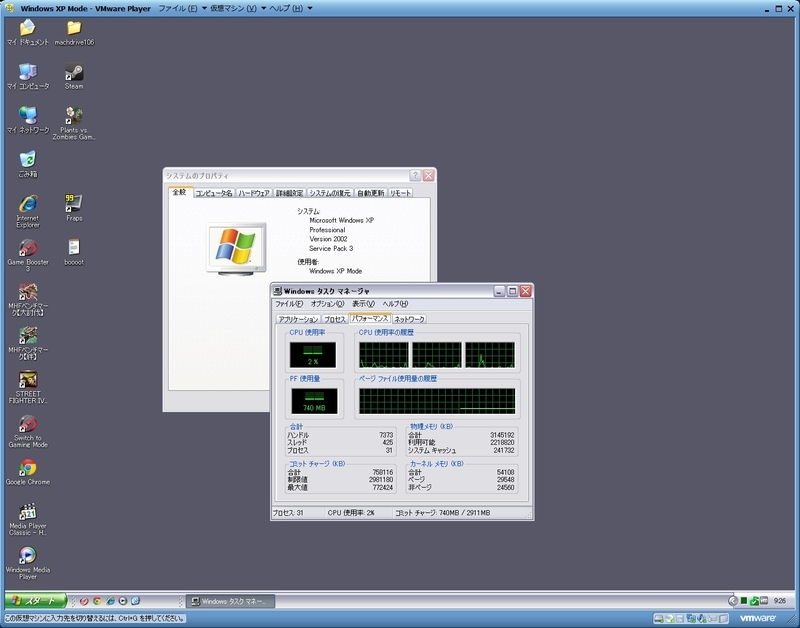
Task: Select the booost file icon
Action: pos(74,252)
